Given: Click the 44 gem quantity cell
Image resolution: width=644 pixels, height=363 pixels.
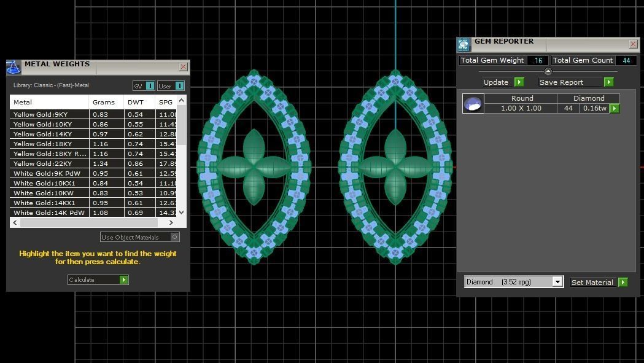Looking at the screenshot, I should pyautogui.click(x=568, y=108).
